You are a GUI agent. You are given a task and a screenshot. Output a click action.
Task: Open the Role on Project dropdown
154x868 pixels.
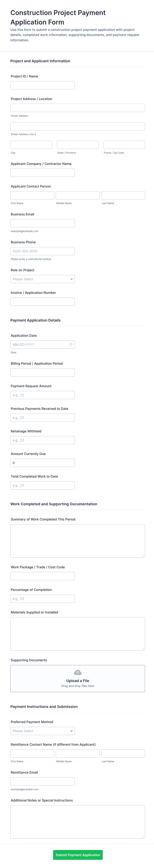click(42, 279)
